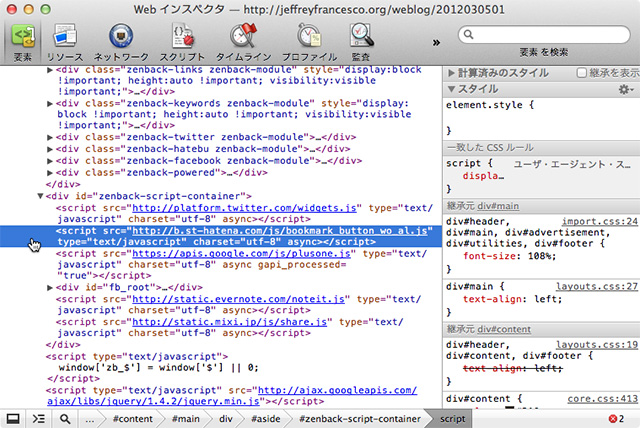Collapse the zenback-script-container div
This screenshot has width=640, height=428.
point(40,196)
